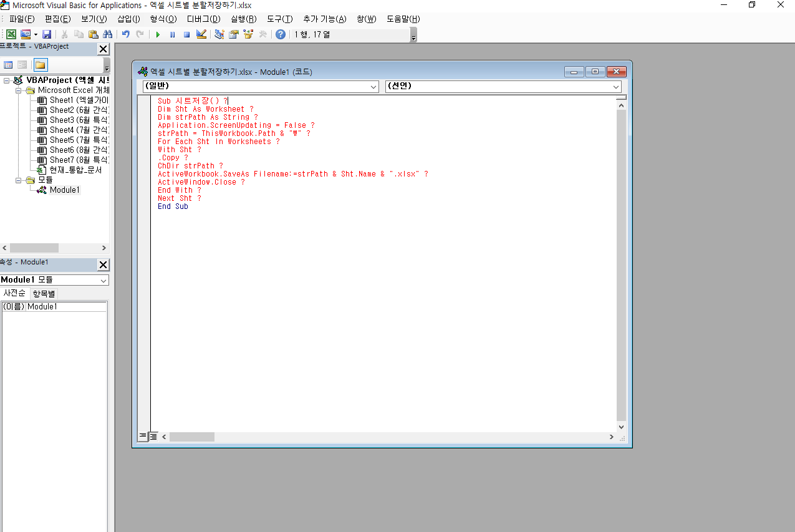Collapse Microsoft Excel objects folder
Viewport: 795px width, 532px height.
coord(19,90)
